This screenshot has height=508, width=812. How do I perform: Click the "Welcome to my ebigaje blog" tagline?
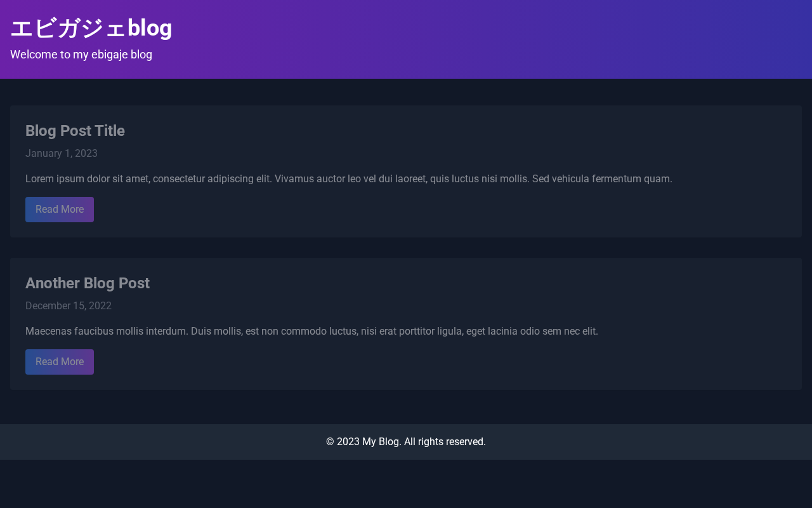click(x=81, y=55)
